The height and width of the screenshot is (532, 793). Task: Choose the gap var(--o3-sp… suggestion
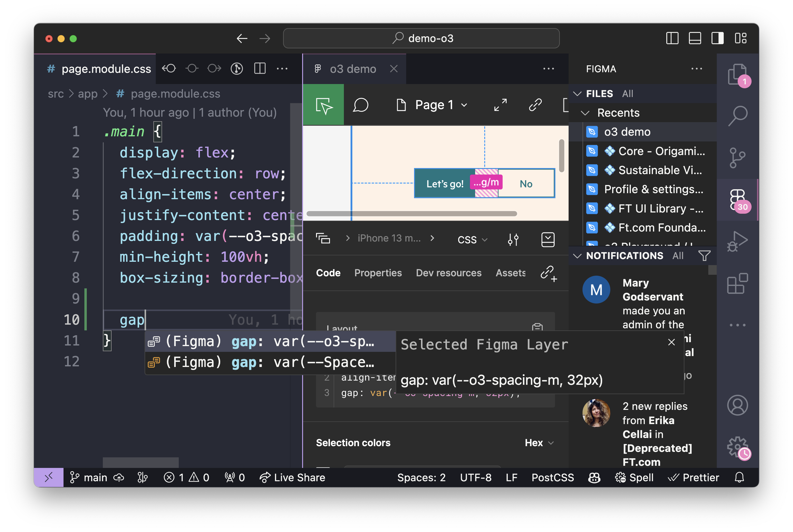coord(270,341)
